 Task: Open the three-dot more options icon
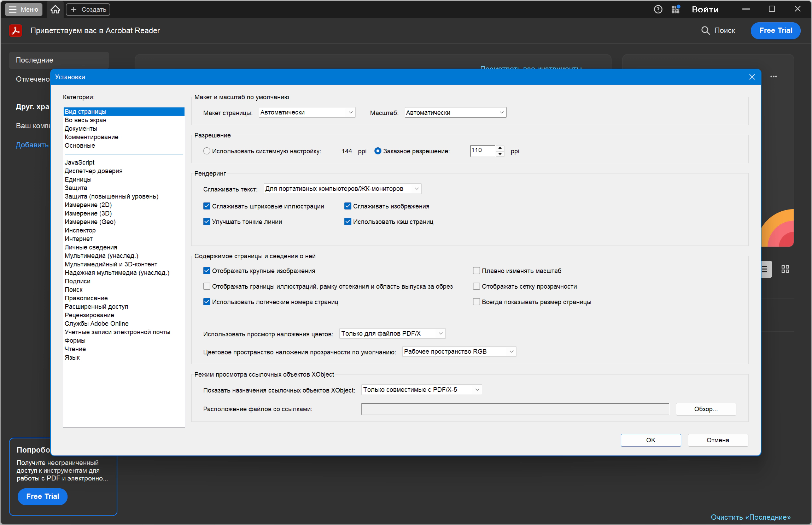(x=773, y=77)
